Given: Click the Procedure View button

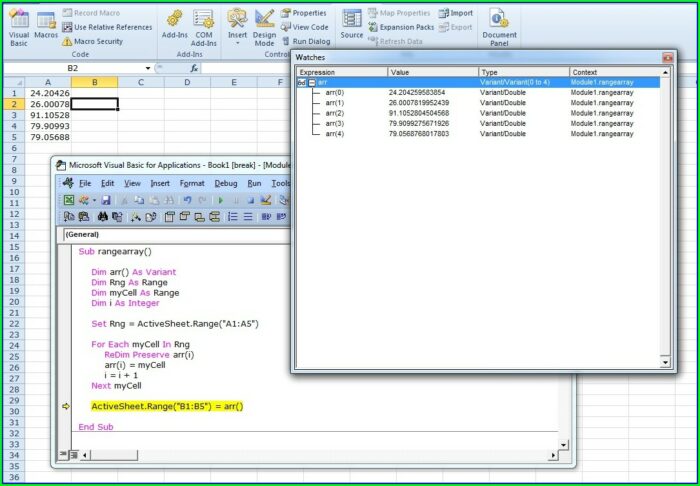Looking at the screenshot, I should click(63, 455).
